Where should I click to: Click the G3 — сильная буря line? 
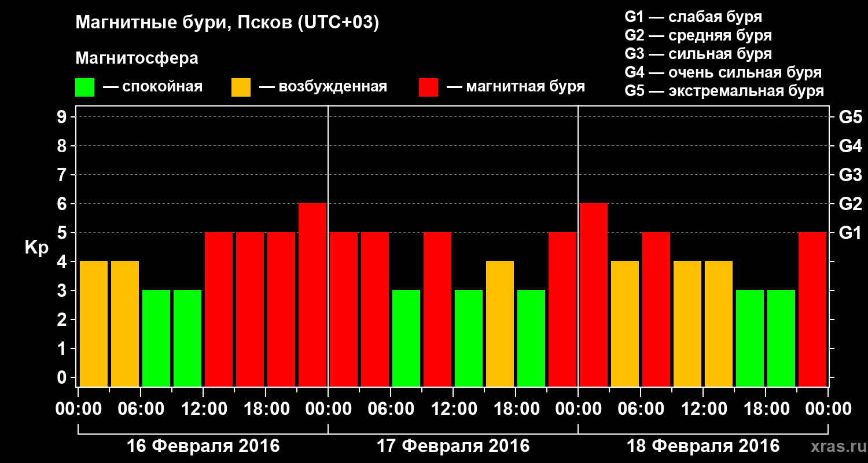point(698,54)
